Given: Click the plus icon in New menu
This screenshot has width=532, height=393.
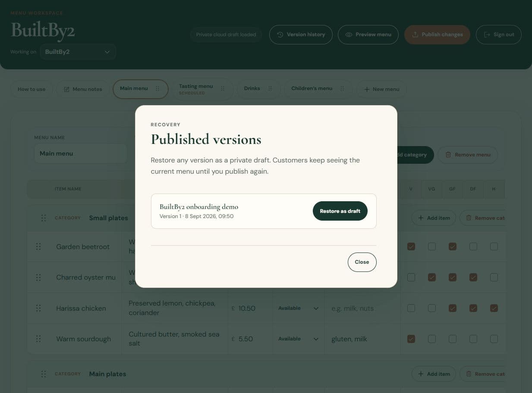Looking at the screenshot, I should (x=367, y=89).
